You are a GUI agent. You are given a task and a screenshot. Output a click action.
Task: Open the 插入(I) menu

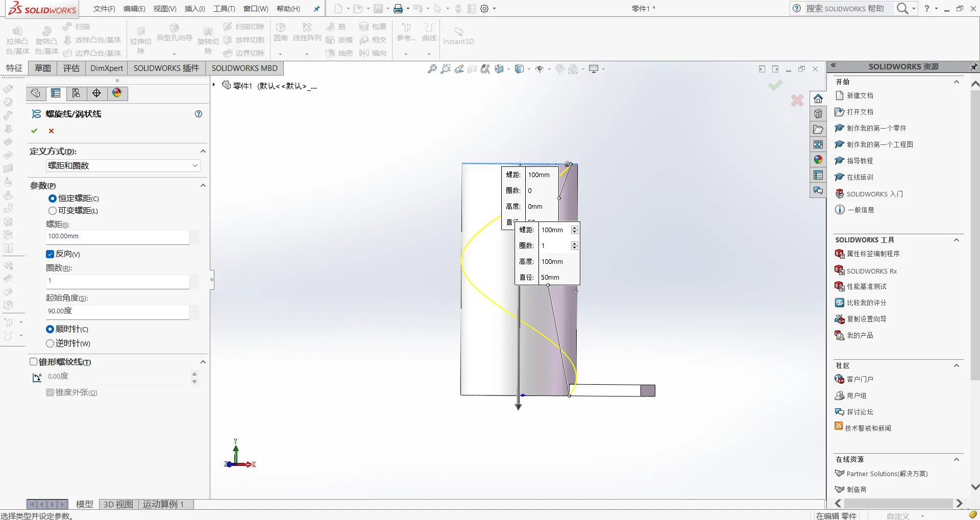(194, 9)
